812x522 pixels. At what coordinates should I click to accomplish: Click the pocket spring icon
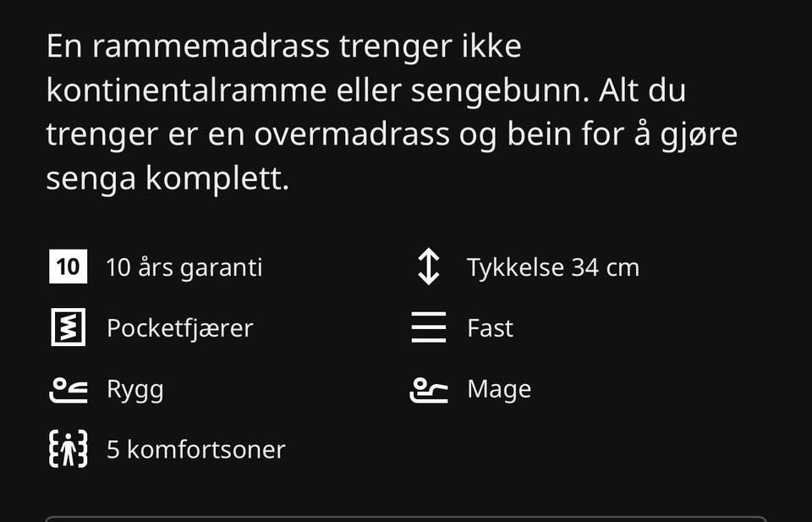[x=68, y=327]
